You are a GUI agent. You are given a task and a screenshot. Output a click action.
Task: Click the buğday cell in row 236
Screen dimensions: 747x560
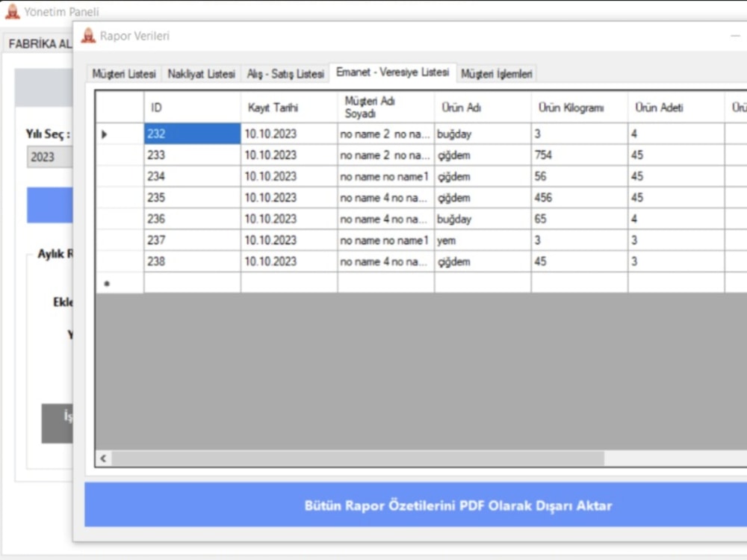coord(483,219)
